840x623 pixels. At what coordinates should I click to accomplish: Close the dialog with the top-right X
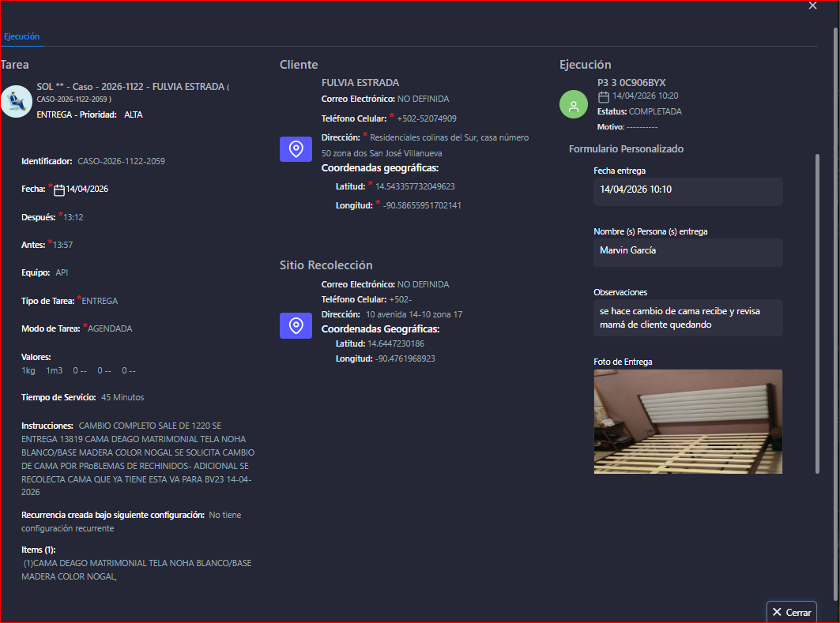click(812, 6)
